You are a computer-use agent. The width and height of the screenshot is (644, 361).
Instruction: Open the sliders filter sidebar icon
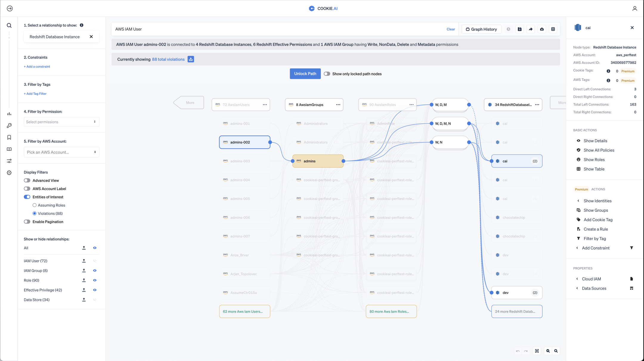click(9, 161)
